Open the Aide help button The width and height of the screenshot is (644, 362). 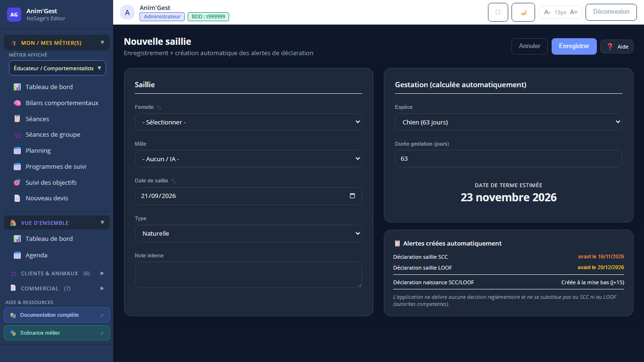(617, 47)
